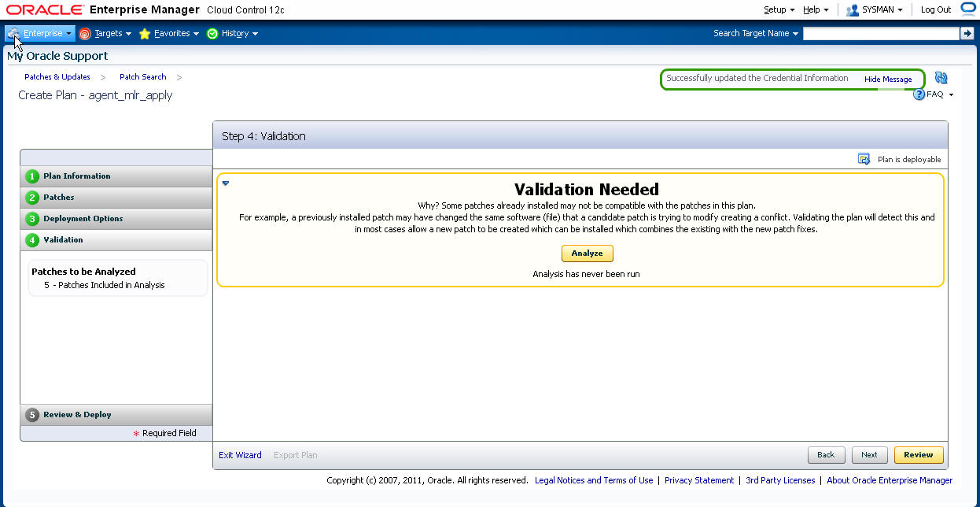The height and width of the screenshot is (507, 980).
Task: Click the Exit Wizard link
Action: point(240,455)
